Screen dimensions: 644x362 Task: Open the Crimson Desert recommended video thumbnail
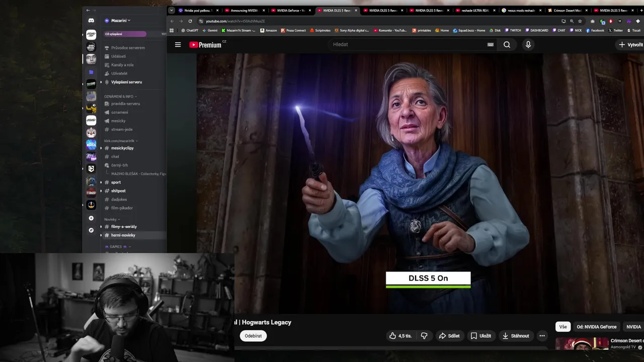(x=582, y=344)
